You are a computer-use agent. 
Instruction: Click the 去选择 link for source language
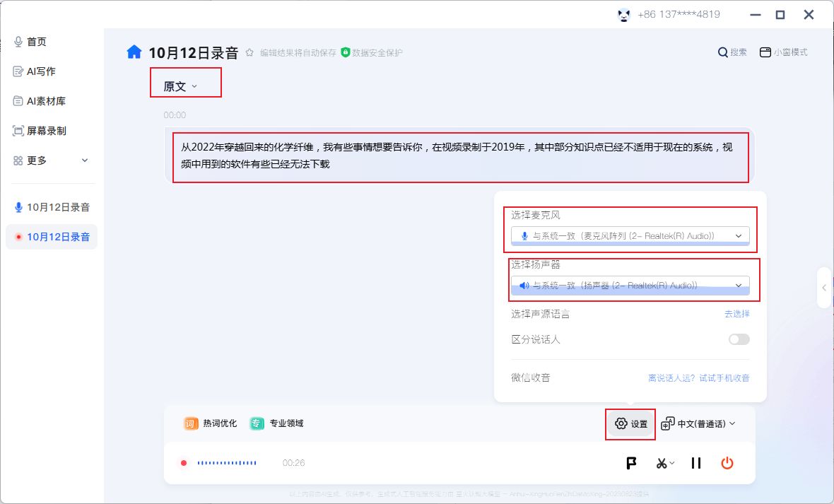click(736, 314)
